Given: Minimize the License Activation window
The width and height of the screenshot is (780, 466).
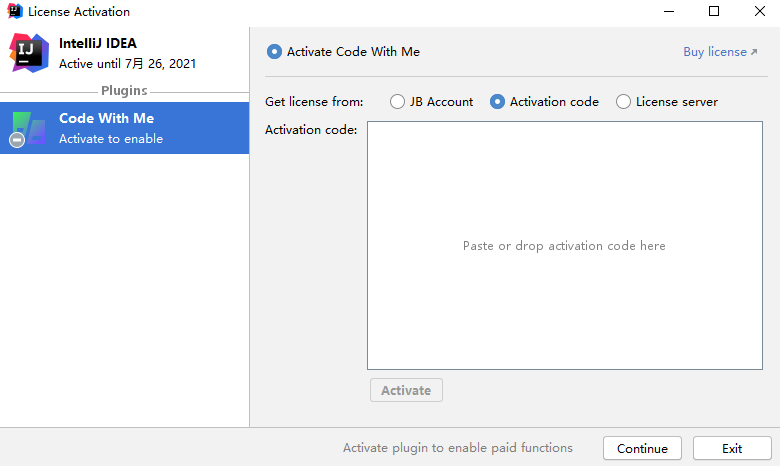Looking at the screenshot, I should coord(669,11).
